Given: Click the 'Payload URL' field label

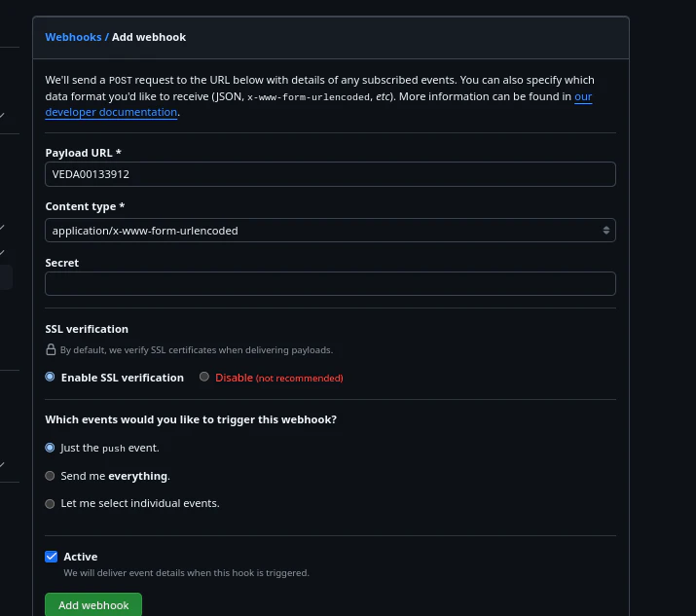Looking at the screenshot, I should pos(83,153).
